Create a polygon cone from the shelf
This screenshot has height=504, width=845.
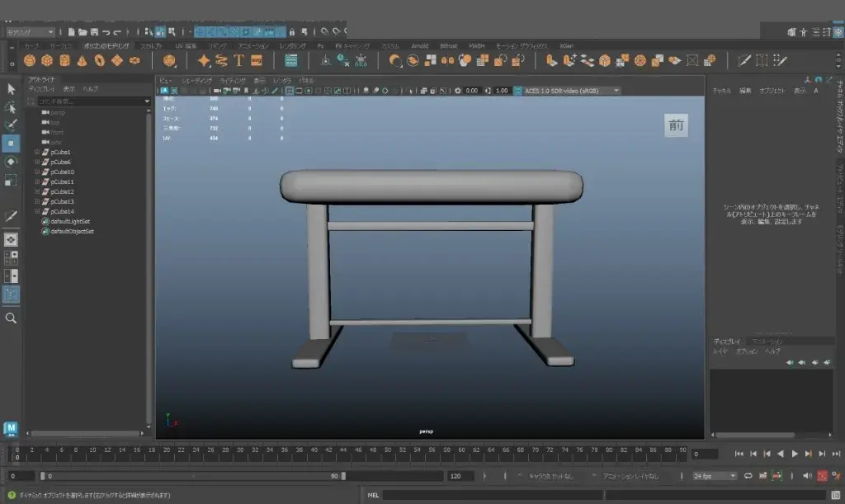[82, 61]
